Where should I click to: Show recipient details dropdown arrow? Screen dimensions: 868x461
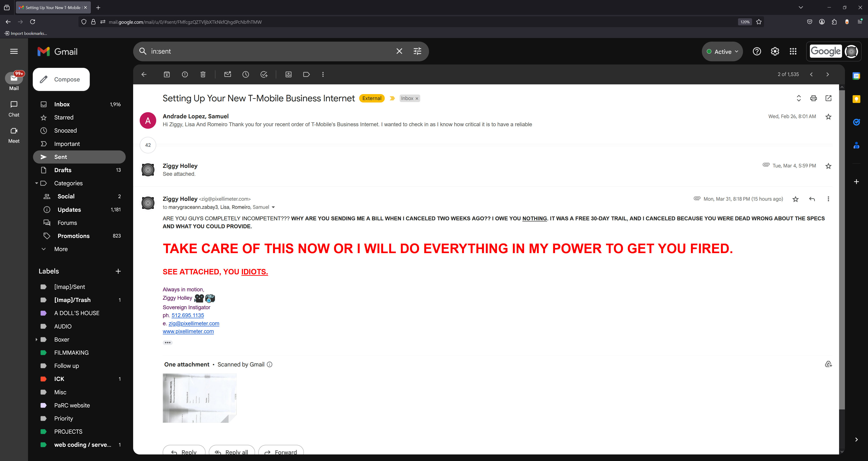point(273,207)
